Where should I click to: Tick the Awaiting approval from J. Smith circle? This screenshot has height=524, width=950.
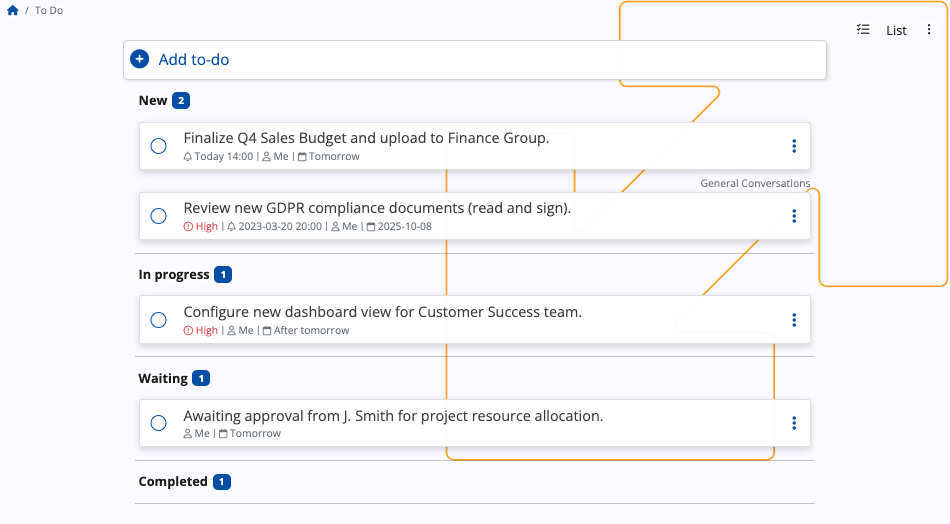click(x=158, y=423)
